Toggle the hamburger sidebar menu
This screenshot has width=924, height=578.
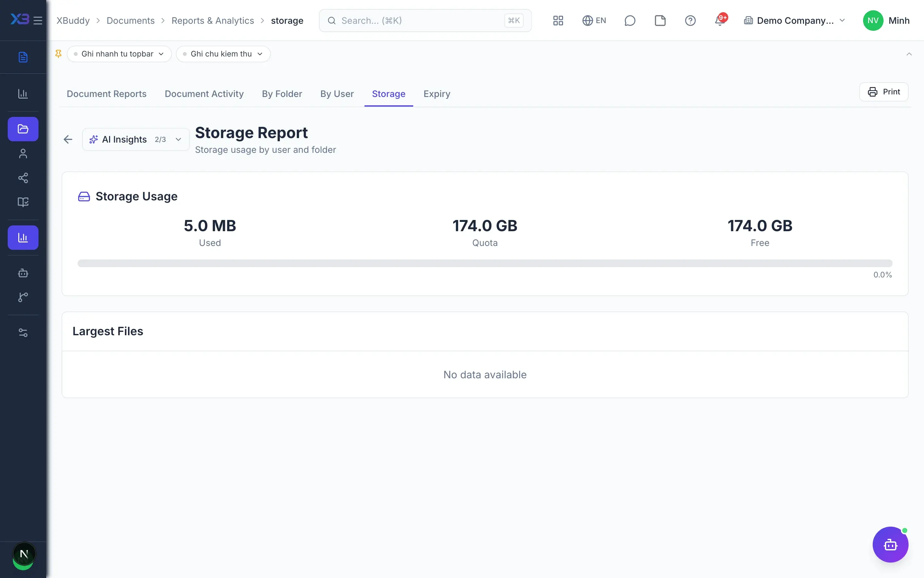pyautogui.click(x=38, y=20)
